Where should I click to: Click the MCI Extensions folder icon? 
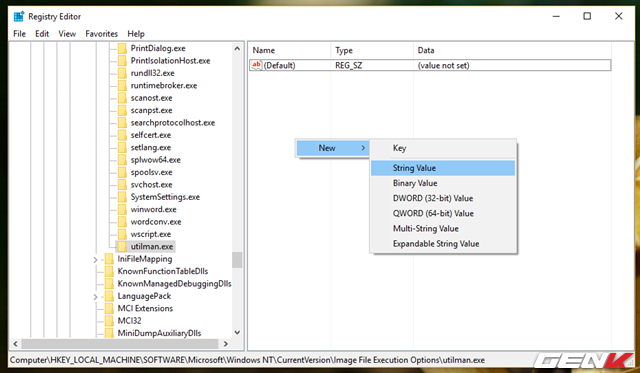click(109, 309)
